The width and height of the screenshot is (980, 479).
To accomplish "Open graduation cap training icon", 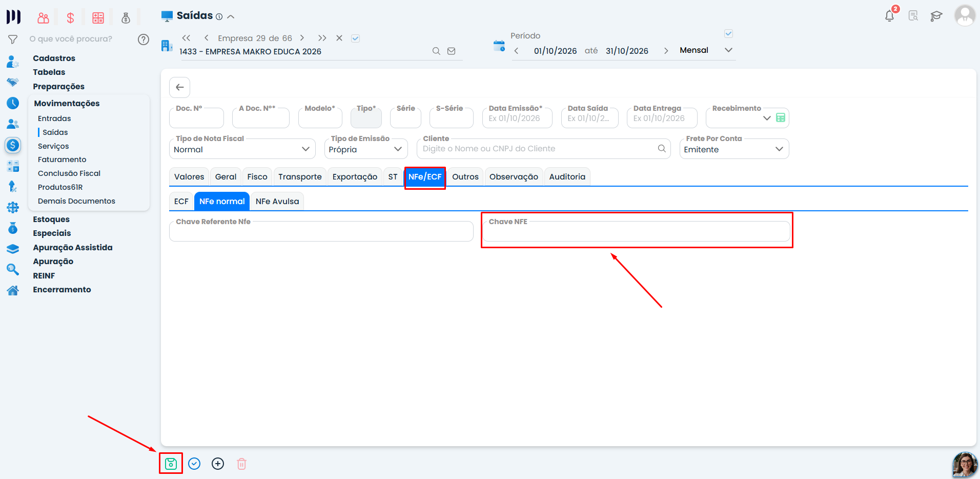I will pyautogui.click(x=936, y=16).
